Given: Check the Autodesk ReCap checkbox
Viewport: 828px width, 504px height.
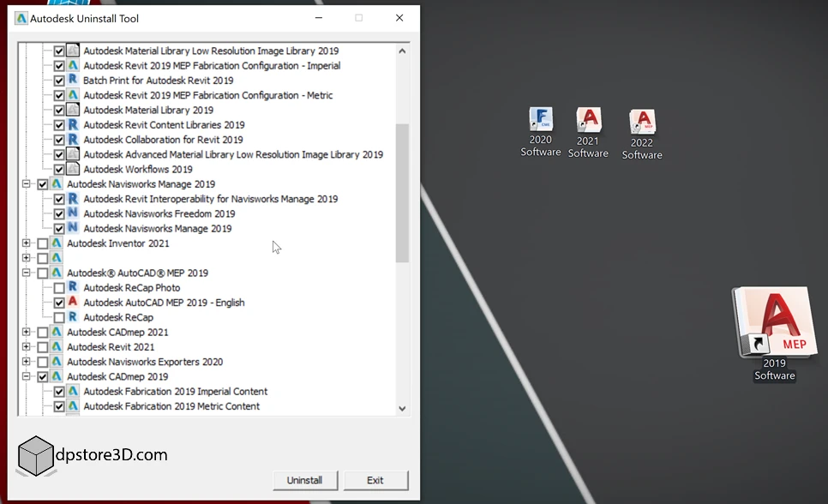Looking at the screenshot, I should [59, 317].
